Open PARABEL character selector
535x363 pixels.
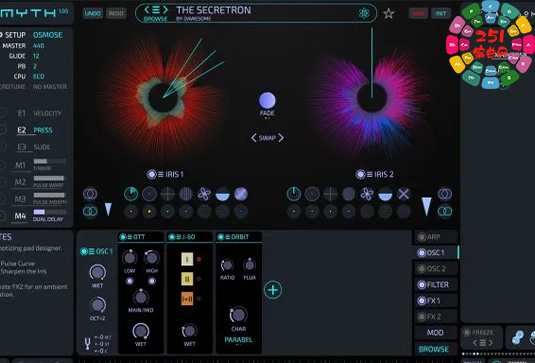(238, 340)
